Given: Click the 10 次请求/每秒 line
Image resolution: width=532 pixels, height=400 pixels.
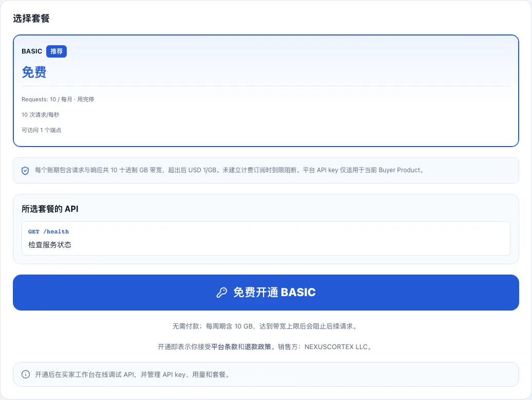Looking at the screenshot, I should coord(41,115).
